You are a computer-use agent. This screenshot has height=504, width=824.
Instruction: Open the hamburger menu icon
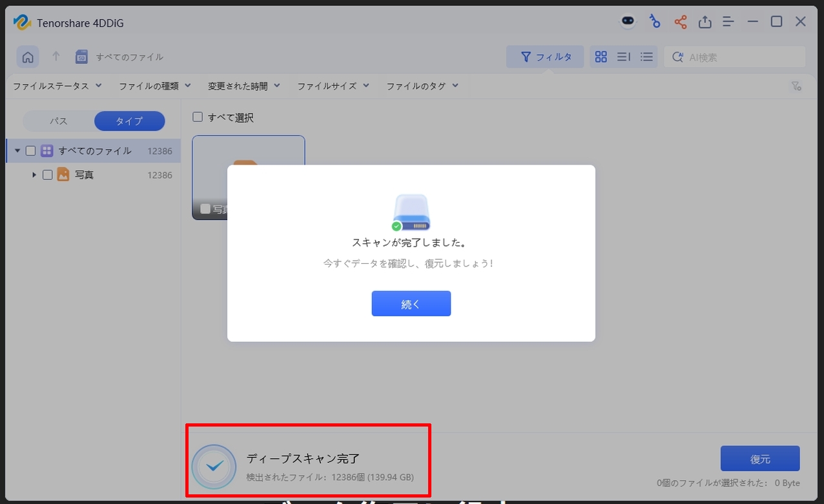[x=728, y=22]
